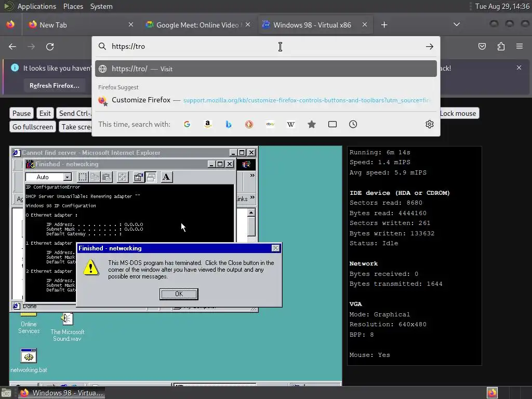Click the IE window scrollbar up arrow
532x399 pixels.
(x=251, y=212)
